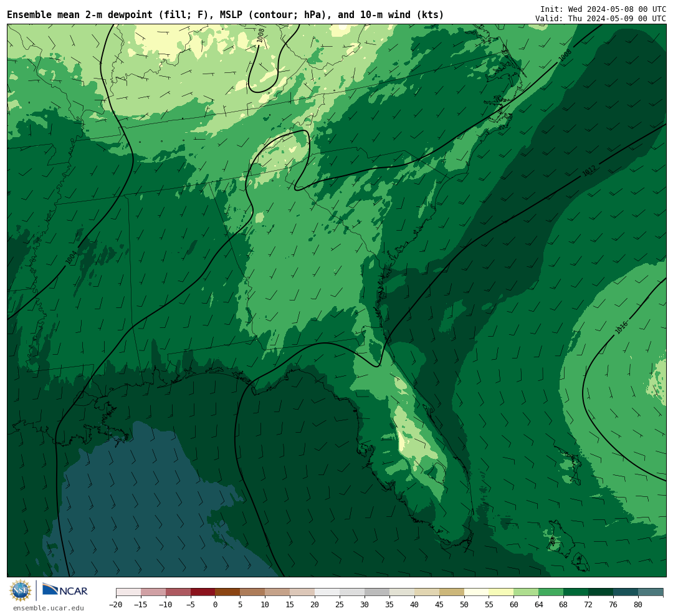
Task: Click the '76' colorbar tick label
Action: point(613,604)
